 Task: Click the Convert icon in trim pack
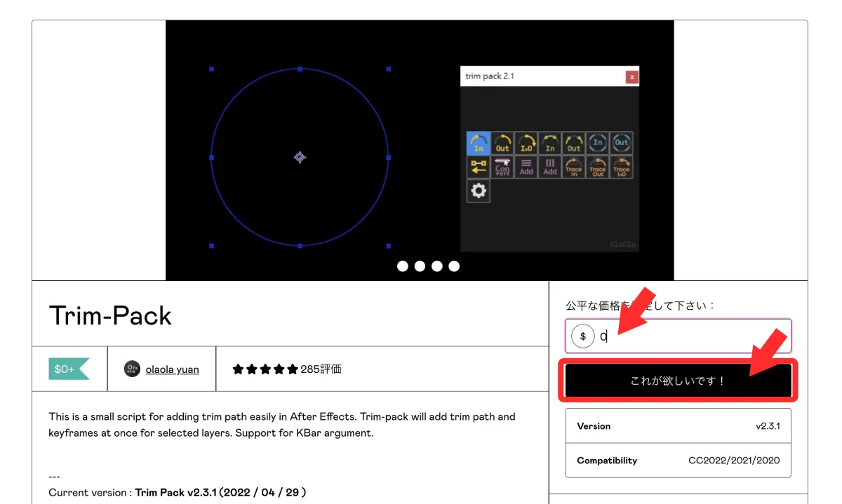click(502, 168)
